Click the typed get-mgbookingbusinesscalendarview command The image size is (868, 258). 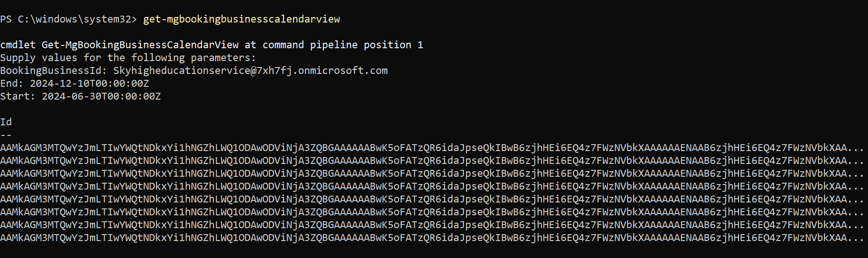(241, 19)
